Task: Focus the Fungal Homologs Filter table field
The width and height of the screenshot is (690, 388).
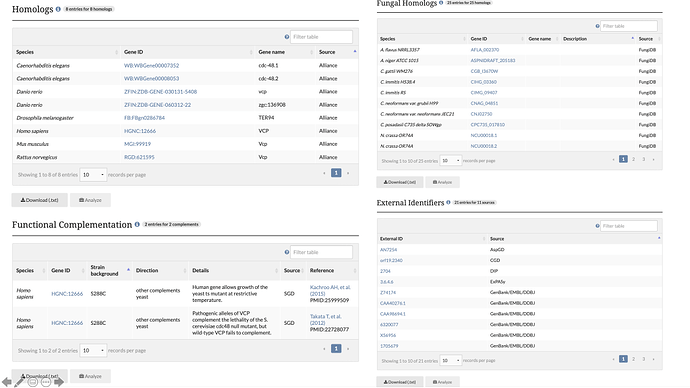Action: click(629, 26)
